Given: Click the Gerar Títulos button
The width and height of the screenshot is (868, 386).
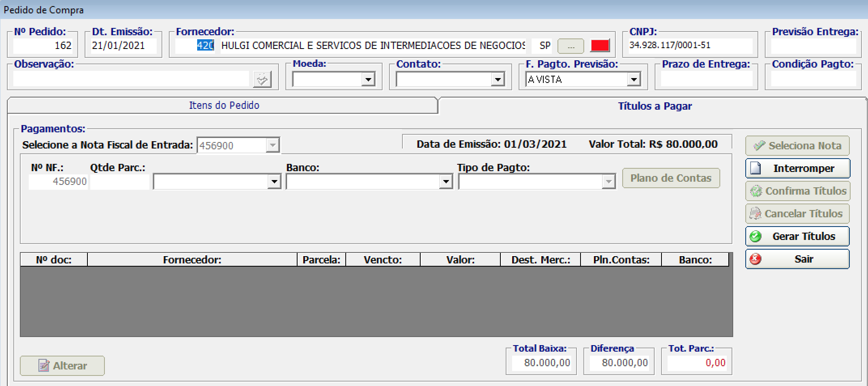Looking at the screenshot, I should click(x=797, y=236).
